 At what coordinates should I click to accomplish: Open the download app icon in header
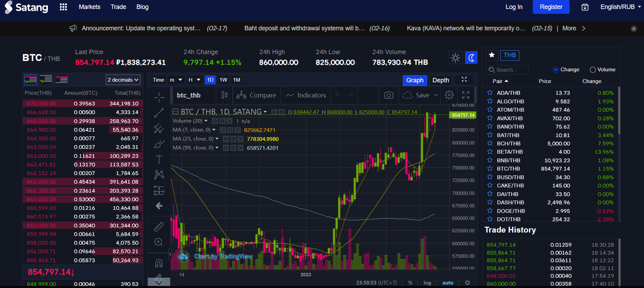pos(585,7)
